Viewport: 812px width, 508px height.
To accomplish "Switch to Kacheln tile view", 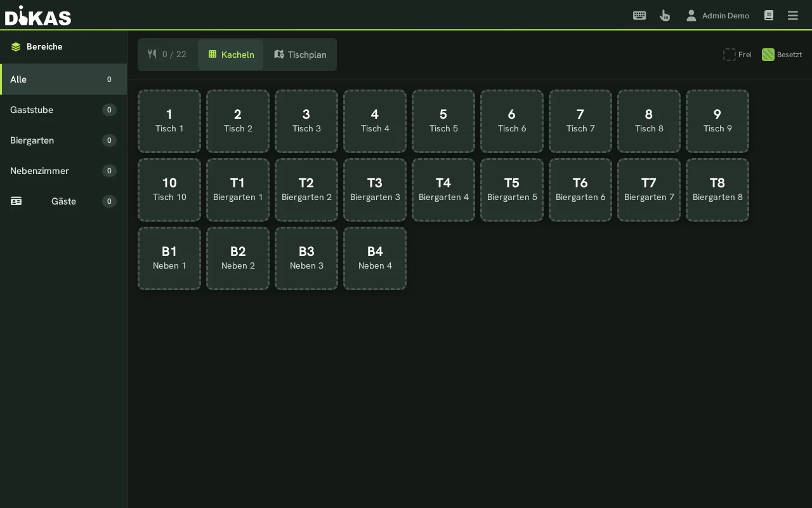I will pyautogui.click(x=230, y=55).
